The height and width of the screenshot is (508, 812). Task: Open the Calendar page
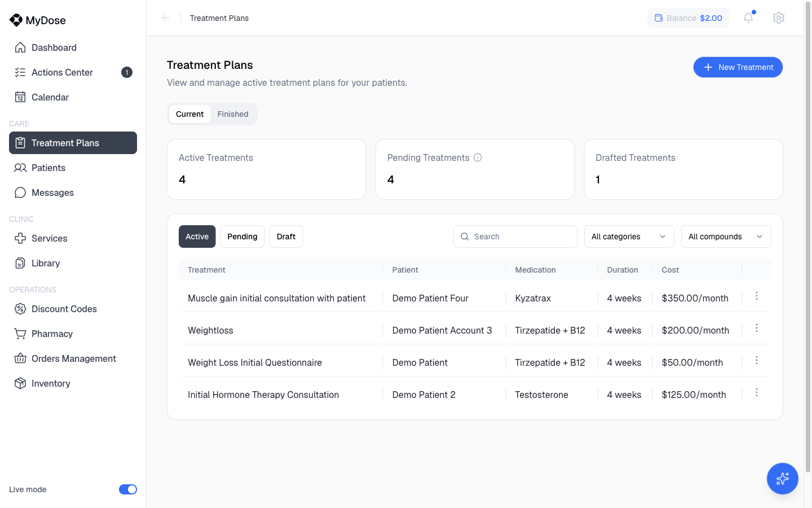73,97
